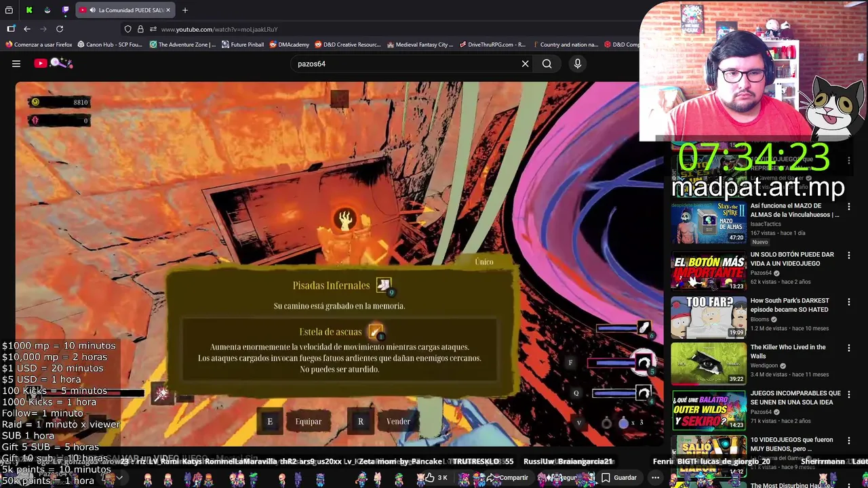Open video title 'UN SOLO BOTÓN PUEDE DAR VIDA'
The height and width of the screenshot is (488, 868).
[792, 259]
